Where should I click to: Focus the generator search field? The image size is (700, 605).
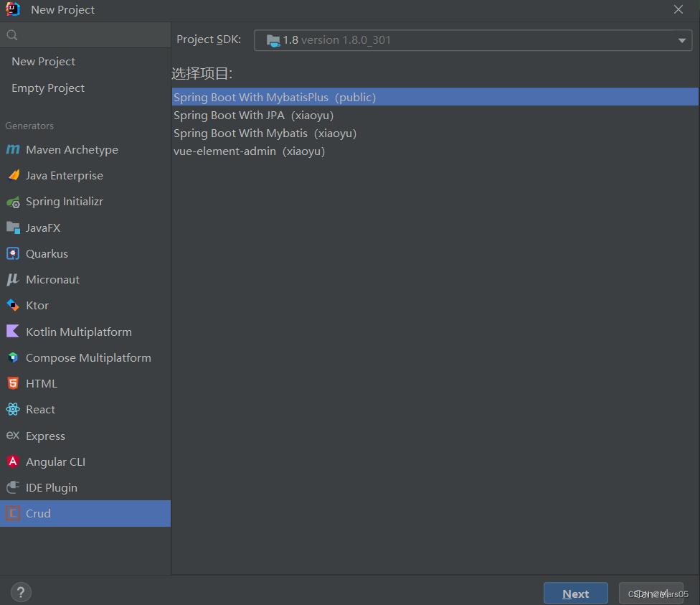coord(85,35)
